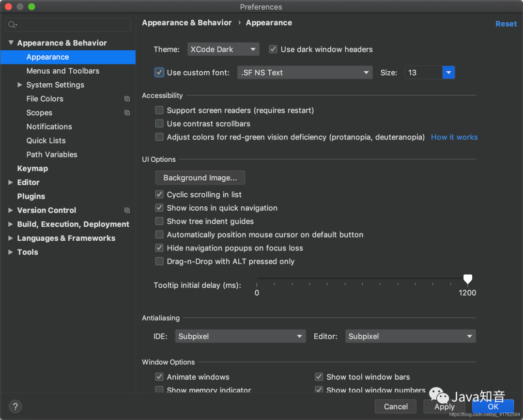Open the Keymap settings page
The height and width of the screenshot is (420, 523).
coord(32,169)
